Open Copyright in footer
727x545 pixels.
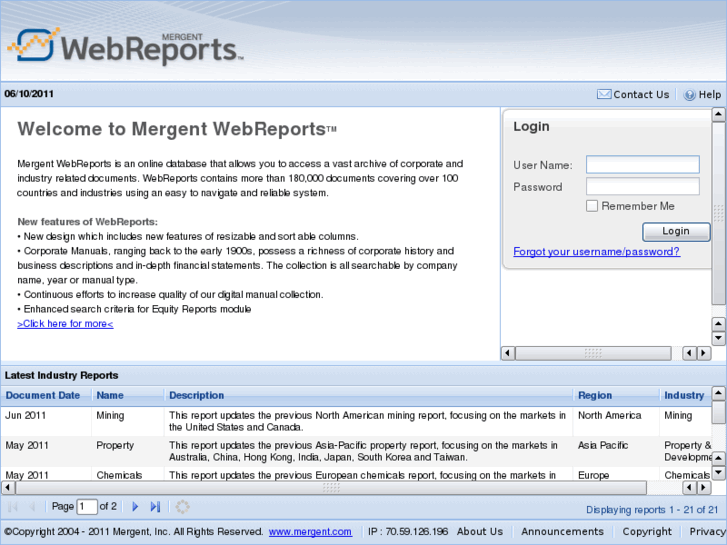647,532
